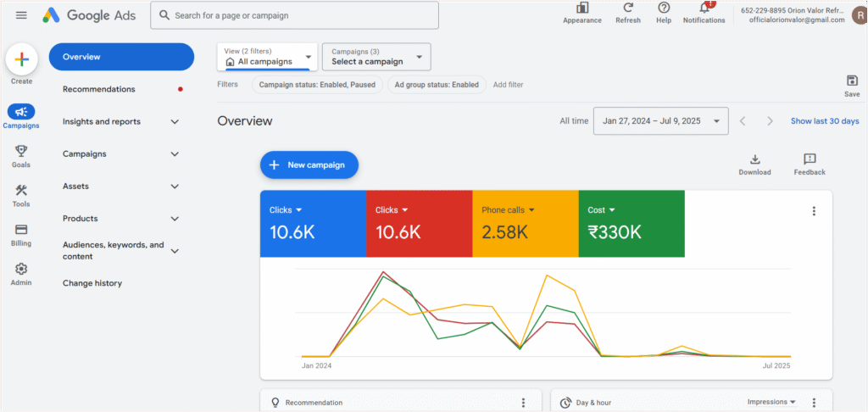Open Recommendations in the sidebar

point(99,89)
